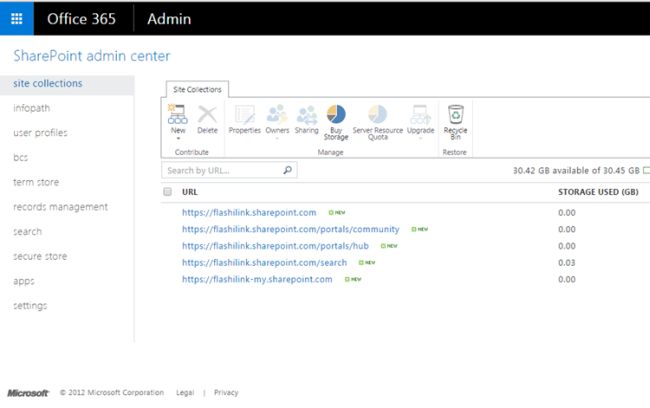Open the Office 365 app launcher grid
The width and height of the screenshot is (650, 408).
click(17, 18)
